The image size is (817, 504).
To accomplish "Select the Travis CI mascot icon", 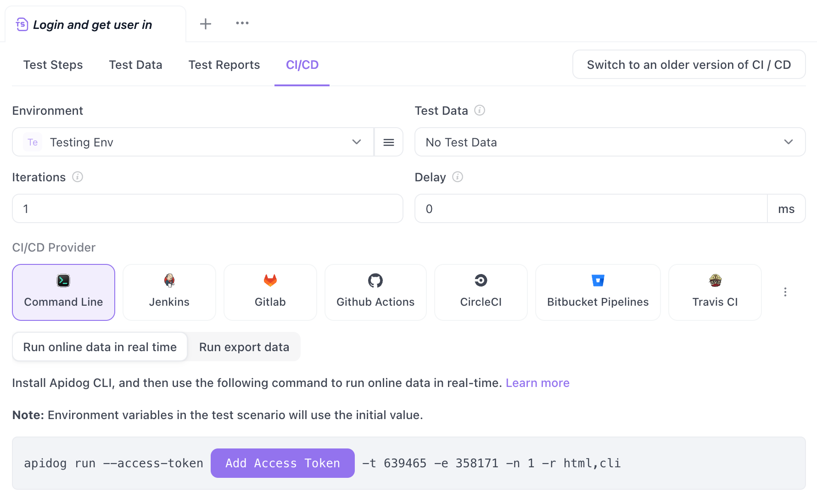I will click(x=715, y=280).
